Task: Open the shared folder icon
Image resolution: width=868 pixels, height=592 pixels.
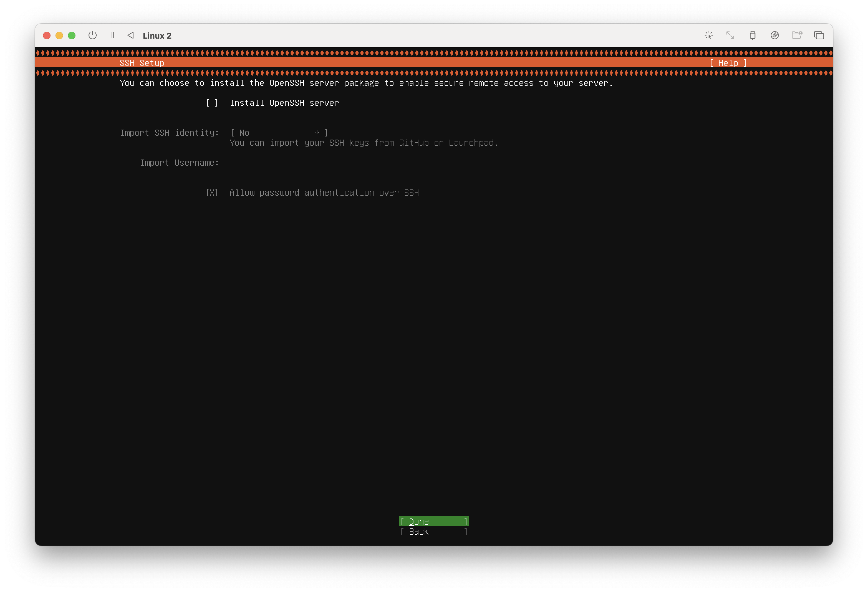Action: coord(797,36)
